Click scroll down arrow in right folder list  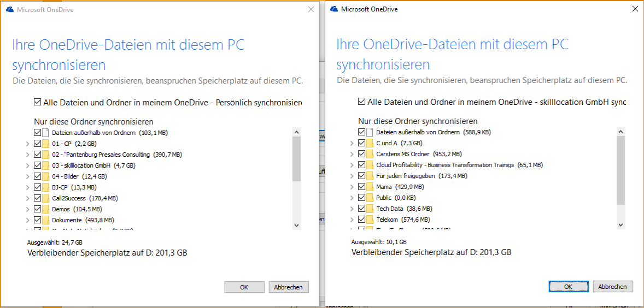620,224
